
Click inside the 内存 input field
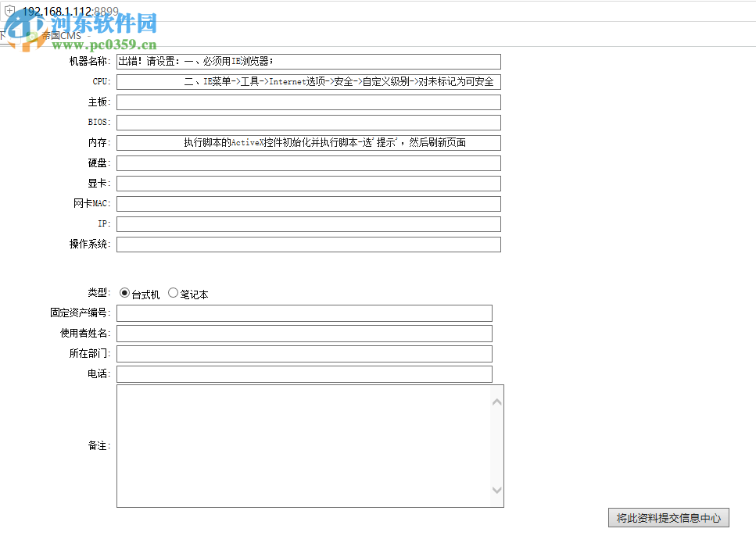(x=309, y=142)
